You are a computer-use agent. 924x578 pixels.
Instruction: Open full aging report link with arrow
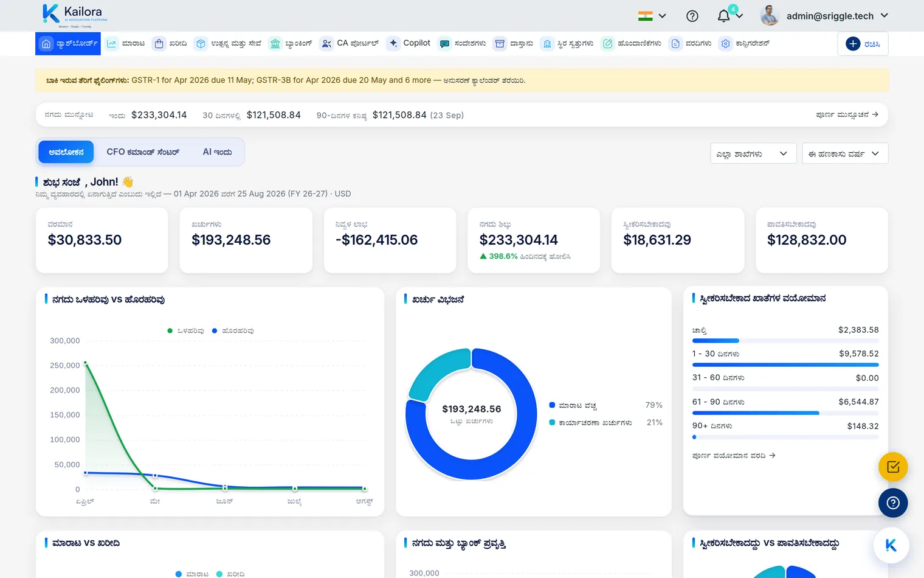point(734,455)
